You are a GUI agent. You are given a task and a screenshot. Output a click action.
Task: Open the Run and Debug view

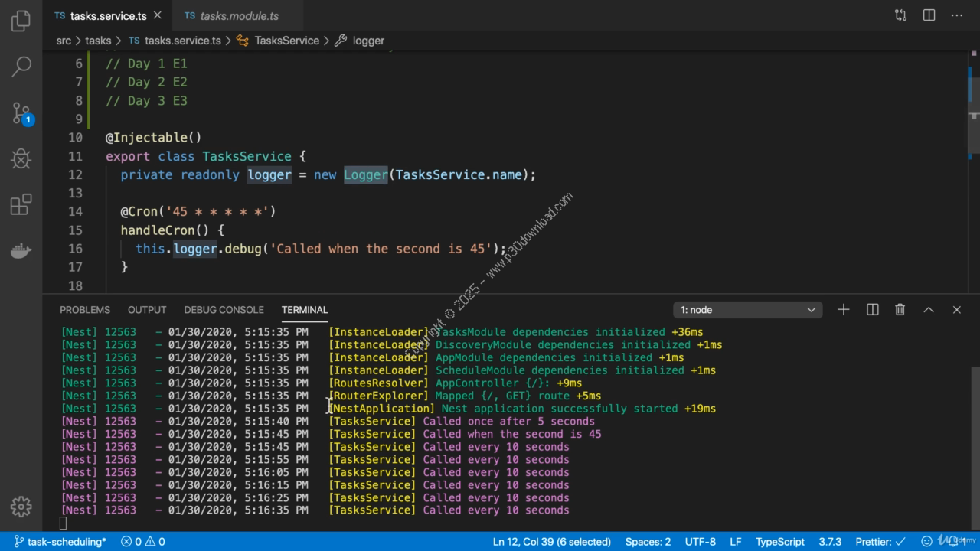[x=21, y=158]
